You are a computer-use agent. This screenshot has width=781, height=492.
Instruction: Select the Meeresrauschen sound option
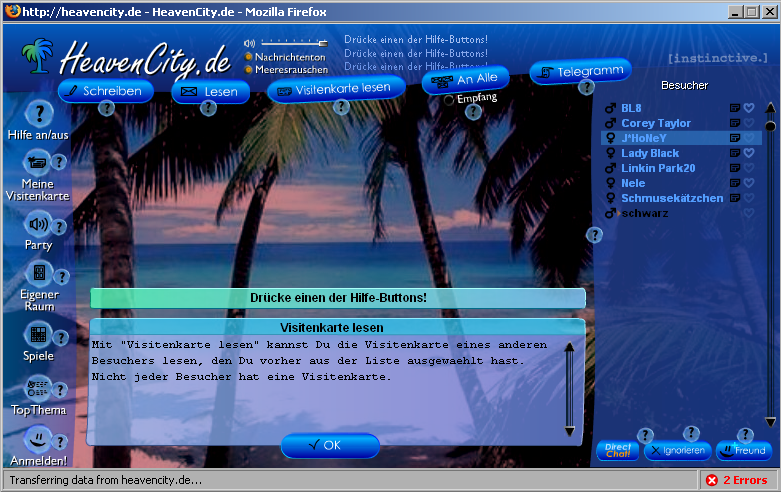tap(248, 70)
